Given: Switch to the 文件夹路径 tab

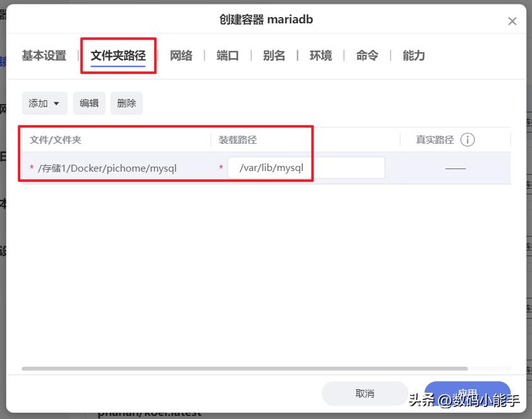Looking at the screenshot, I should click(x=118, y=56).
